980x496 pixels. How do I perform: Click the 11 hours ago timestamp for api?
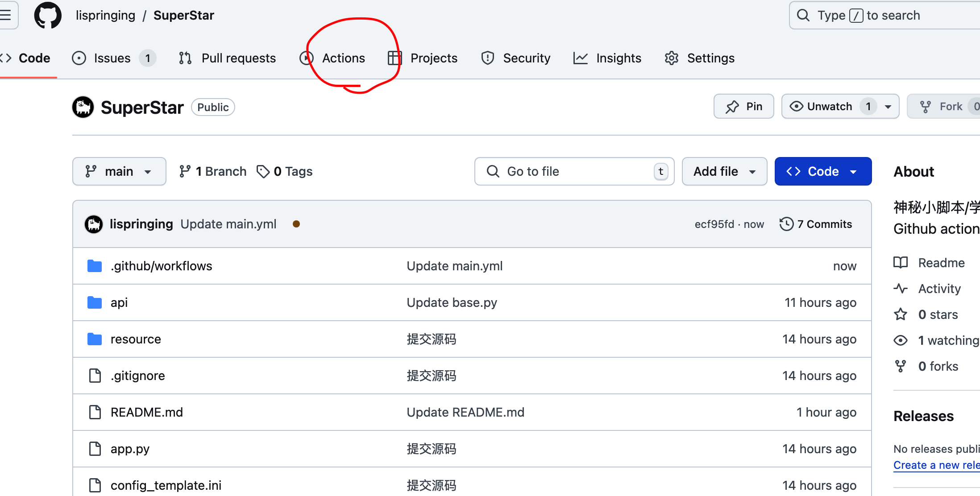[820, 302]
